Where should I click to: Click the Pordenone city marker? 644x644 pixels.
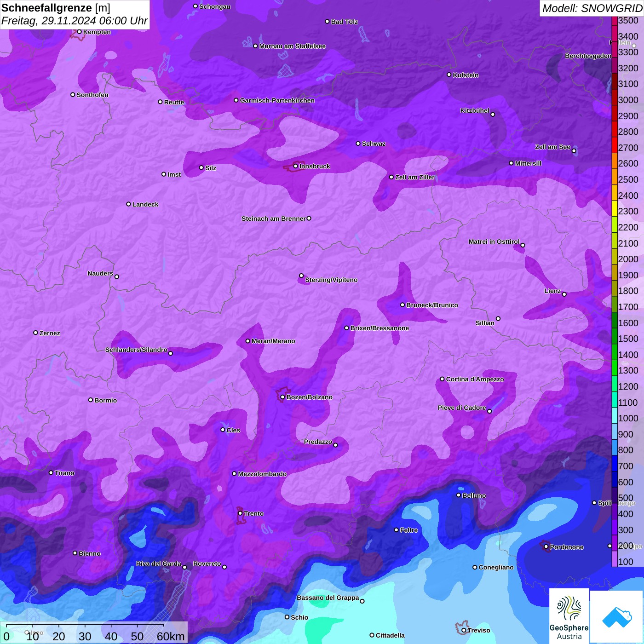pos(546,547)
